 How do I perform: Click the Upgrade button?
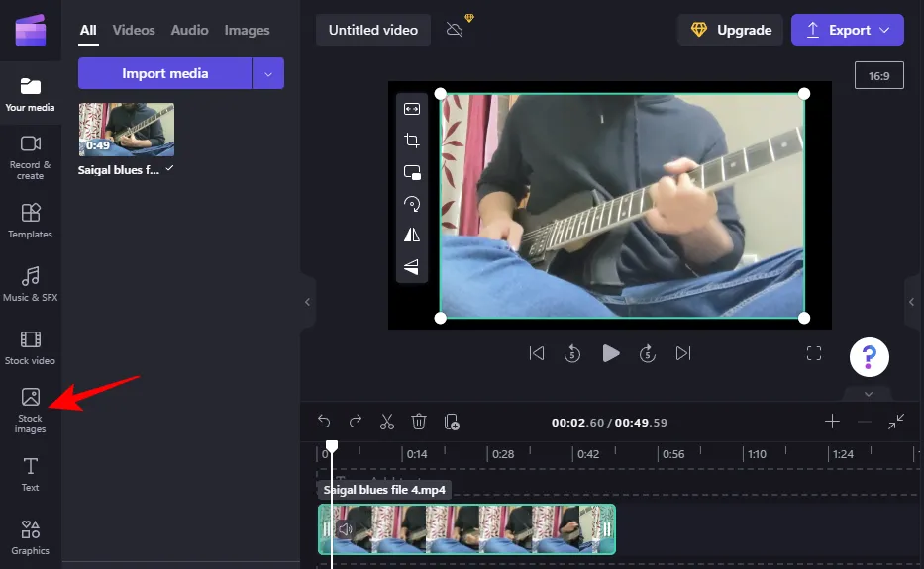[x=730, y=30]
